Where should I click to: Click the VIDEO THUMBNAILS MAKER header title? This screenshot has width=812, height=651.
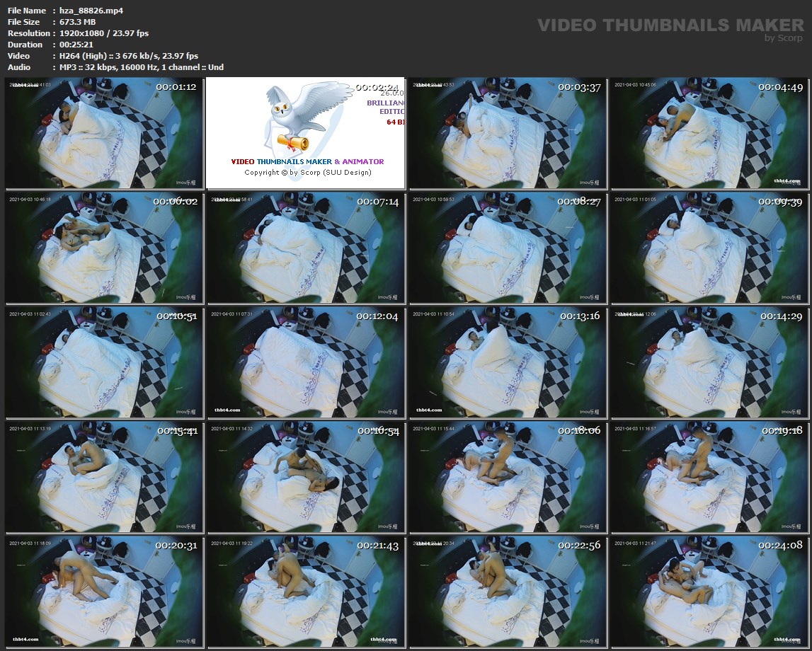[x=670, y=25]
